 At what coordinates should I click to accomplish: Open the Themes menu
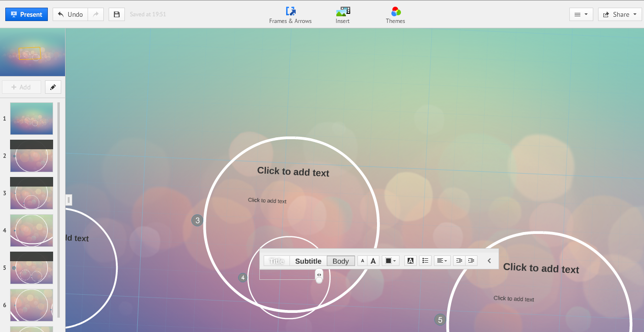point(396,15)
